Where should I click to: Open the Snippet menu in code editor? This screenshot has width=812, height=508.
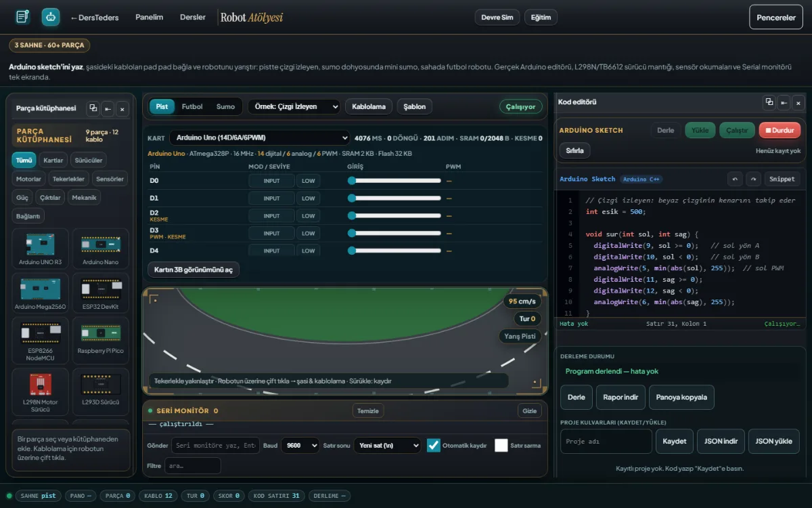click(782, 179)
